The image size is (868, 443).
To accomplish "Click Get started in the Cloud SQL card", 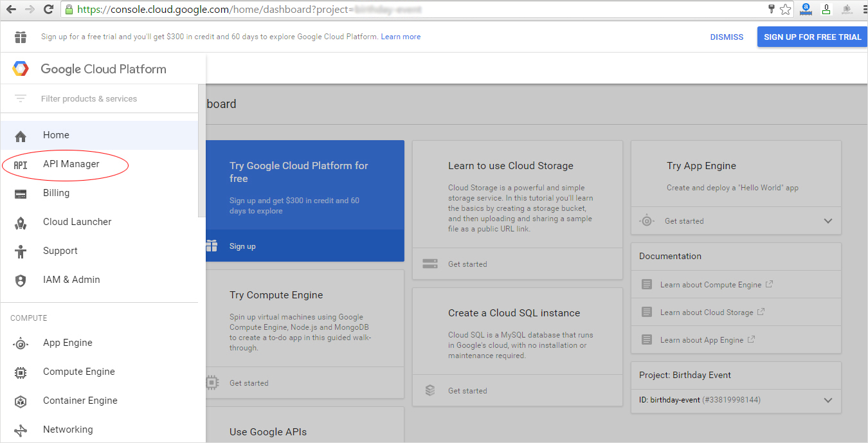I will [x=467, y=391].
